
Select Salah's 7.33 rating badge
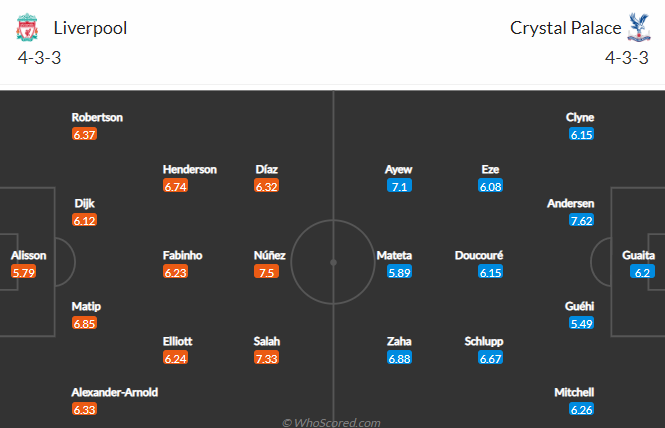point(266,358)
